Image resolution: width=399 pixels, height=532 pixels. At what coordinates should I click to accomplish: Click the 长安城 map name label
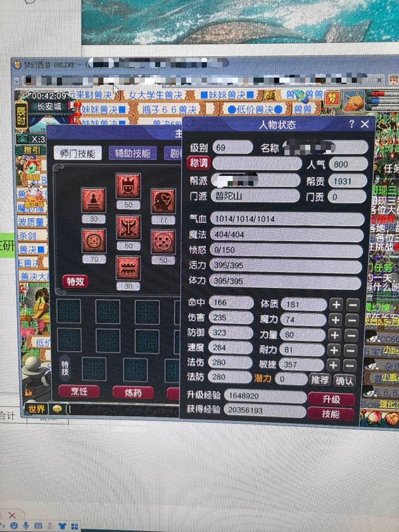[49, 106]
